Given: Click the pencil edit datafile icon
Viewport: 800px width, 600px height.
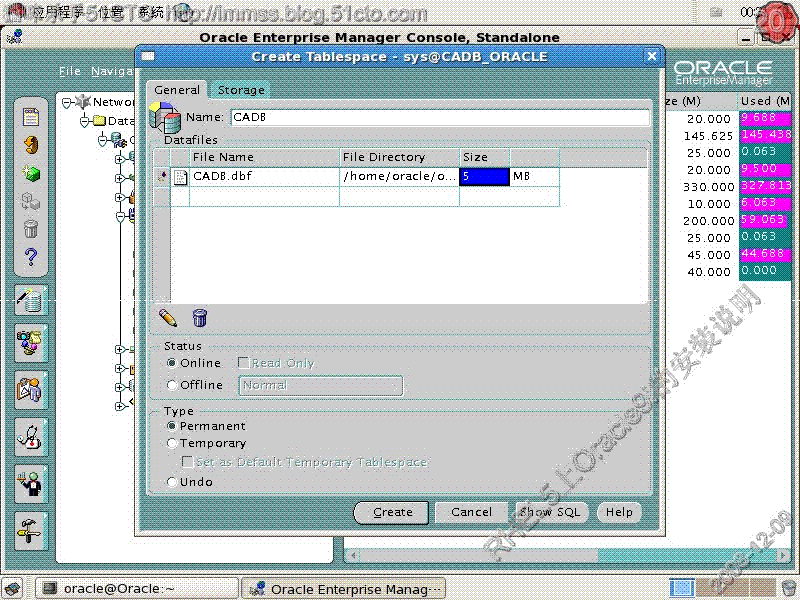Looking at the screenshot, I should tap(168, 317).
